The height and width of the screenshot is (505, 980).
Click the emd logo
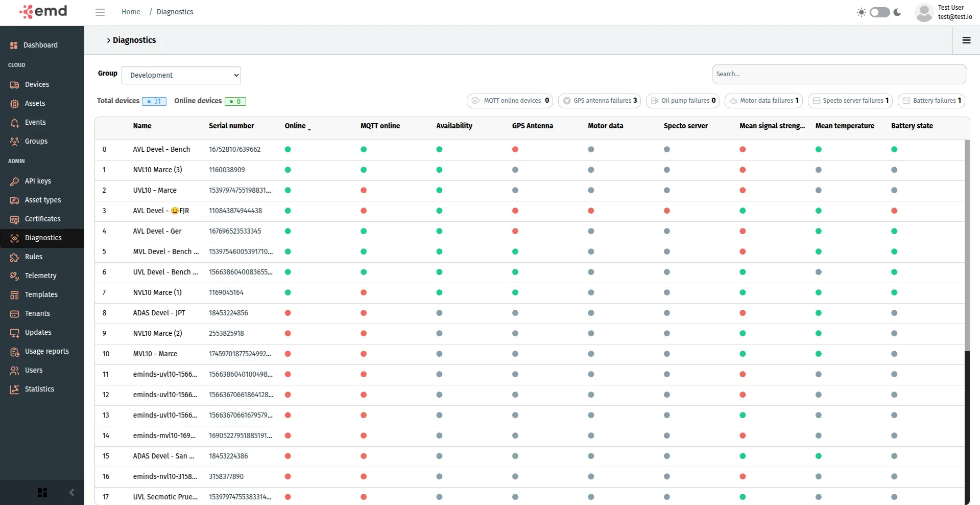point(43,12)
